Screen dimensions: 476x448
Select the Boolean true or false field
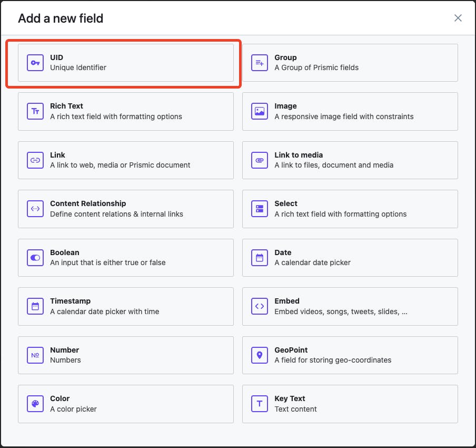126,258
